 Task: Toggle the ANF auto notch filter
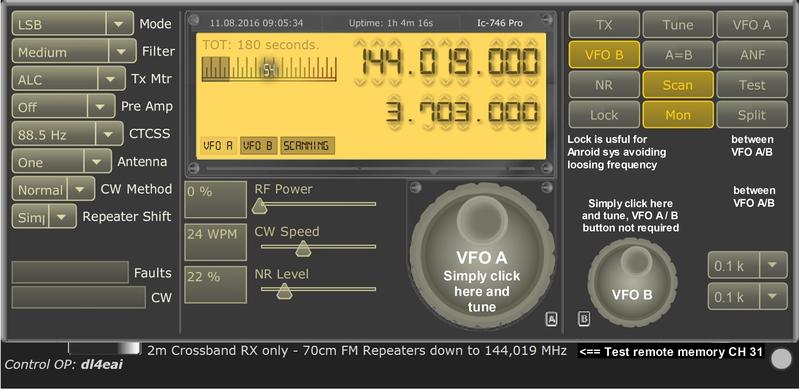[x=752, y=55]
